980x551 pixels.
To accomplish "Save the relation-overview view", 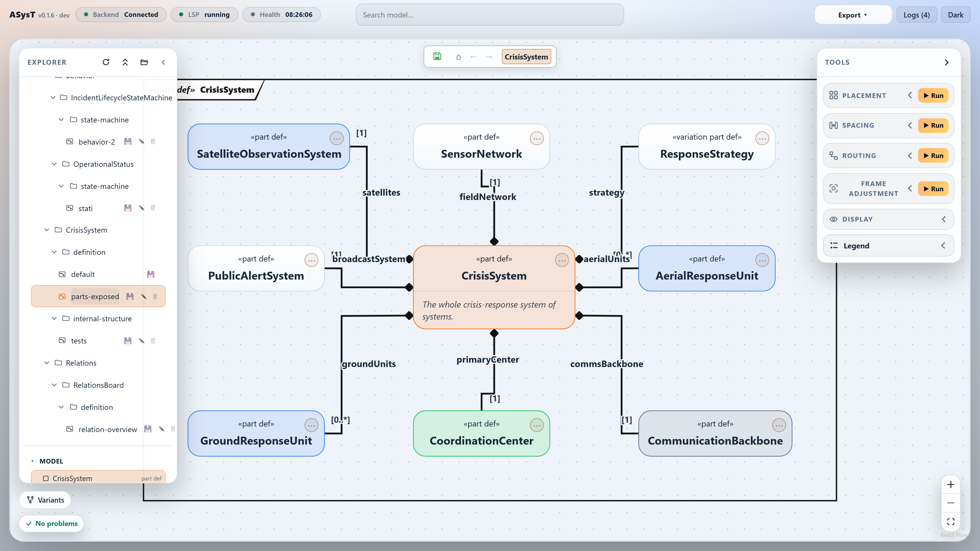I will pyautogui.click(x=148, y=429).
